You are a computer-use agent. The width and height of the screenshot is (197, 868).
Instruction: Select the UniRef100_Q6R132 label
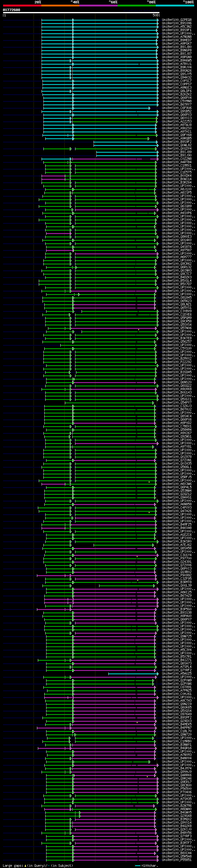point(177,267)
